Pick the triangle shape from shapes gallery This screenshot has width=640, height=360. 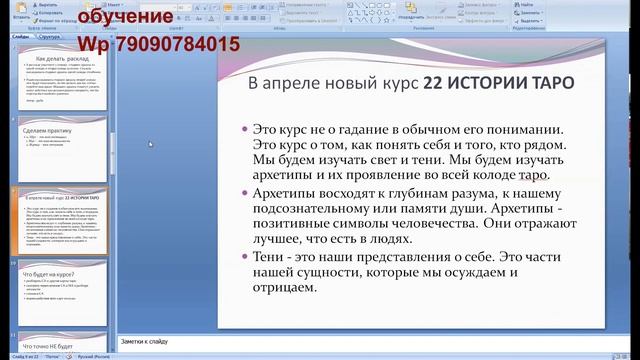(x=350, y=13)
